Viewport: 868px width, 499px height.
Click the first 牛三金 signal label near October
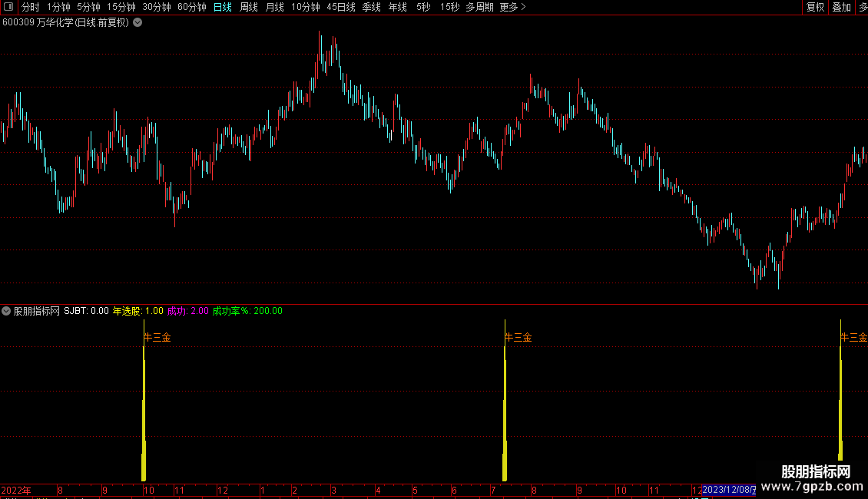[157, 337]
